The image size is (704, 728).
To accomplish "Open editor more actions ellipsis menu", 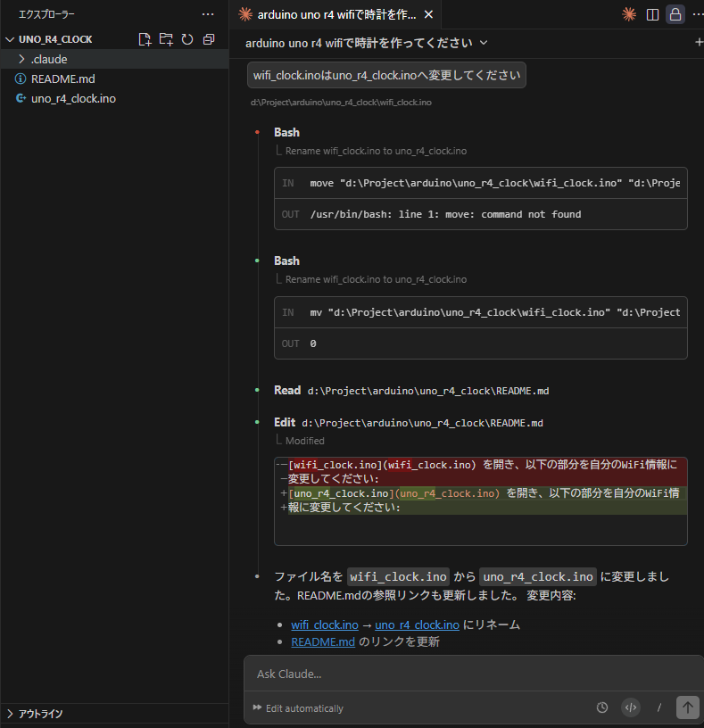I will pos(698,15).
